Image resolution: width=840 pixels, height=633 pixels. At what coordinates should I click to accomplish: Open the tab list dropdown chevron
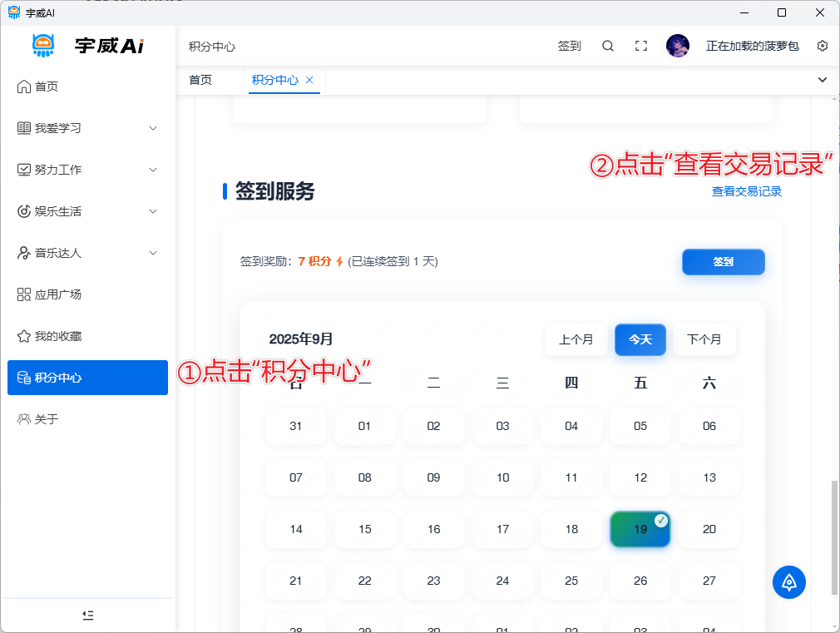pyautogui.click(x=823, y=80)
